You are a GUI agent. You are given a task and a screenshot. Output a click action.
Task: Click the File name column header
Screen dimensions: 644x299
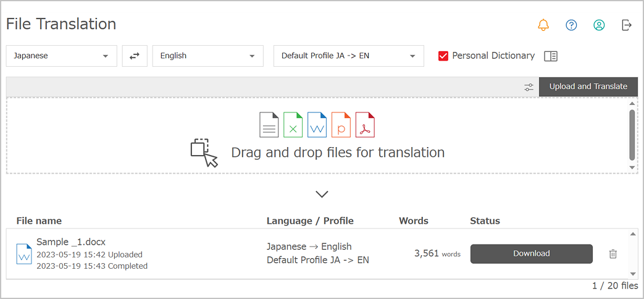(39, 221)
